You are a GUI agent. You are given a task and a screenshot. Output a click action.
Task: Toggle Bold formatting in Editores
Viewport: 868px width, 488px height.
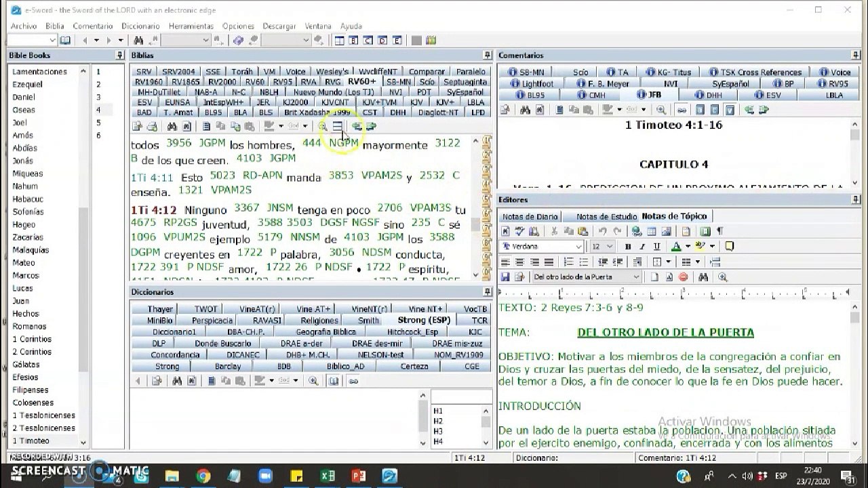point(628,247)
